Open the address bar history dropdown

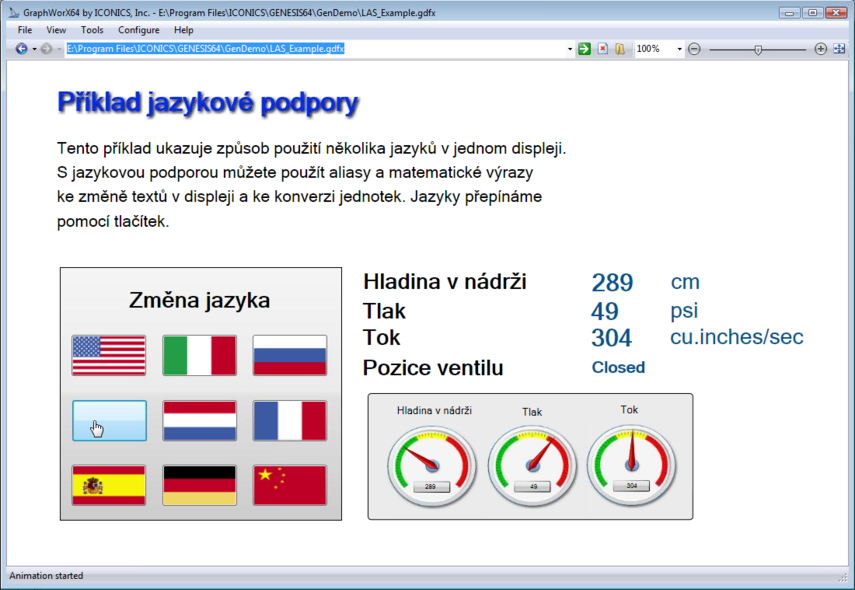570,49
